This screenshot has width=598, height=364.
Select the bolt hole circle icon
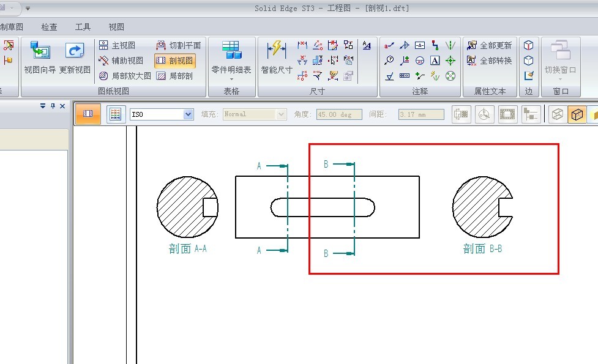point(450,76)
